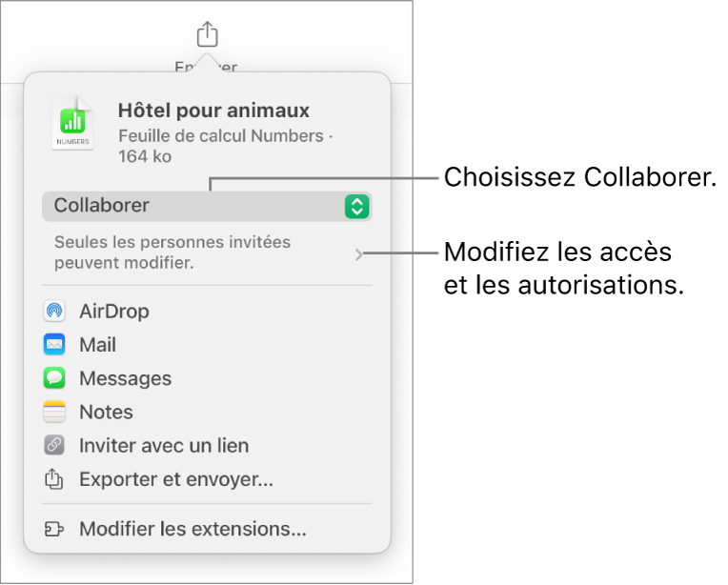Click "Seules les personnes invitées peuvent modifier" text

point(172,252)
